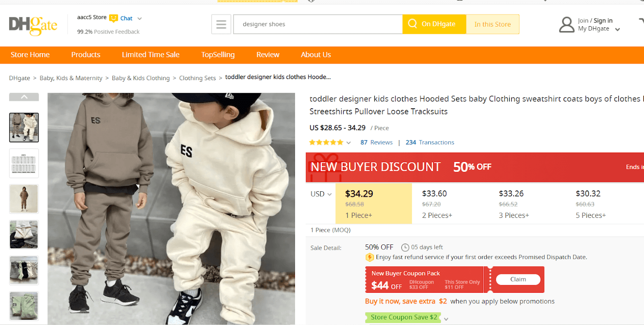Image resolution: width=644 pixels, height=325 pixels.
Task: Search In this Store
Action: point(492,24)
